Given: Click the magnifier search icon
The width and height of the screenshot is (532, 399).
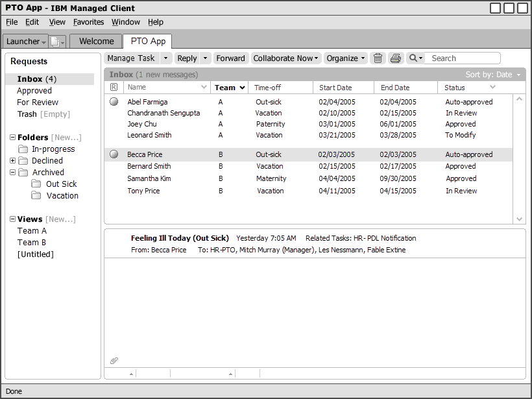Looking at the screenshot, I should [413, 58].
